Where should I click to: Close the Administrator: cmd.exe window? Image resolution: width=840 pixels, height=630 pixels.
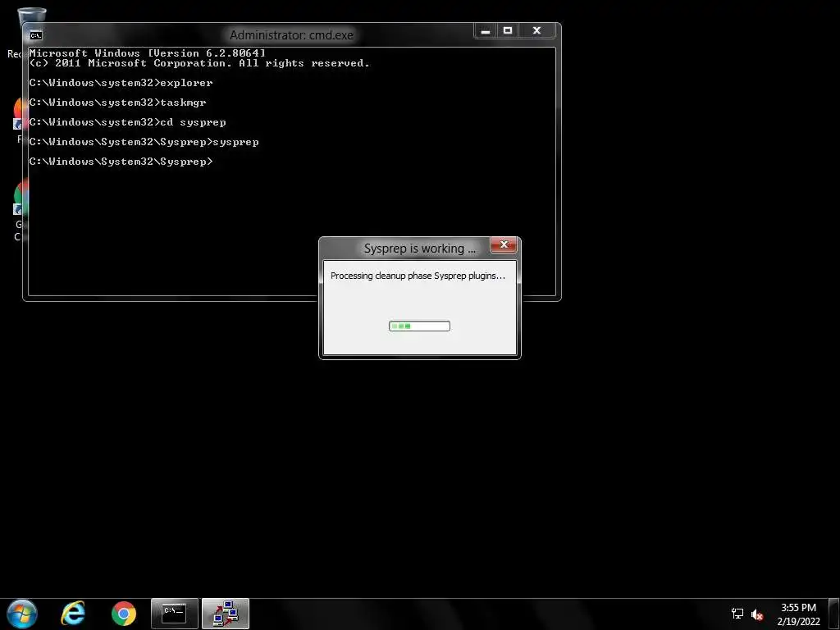click(536, 30)
